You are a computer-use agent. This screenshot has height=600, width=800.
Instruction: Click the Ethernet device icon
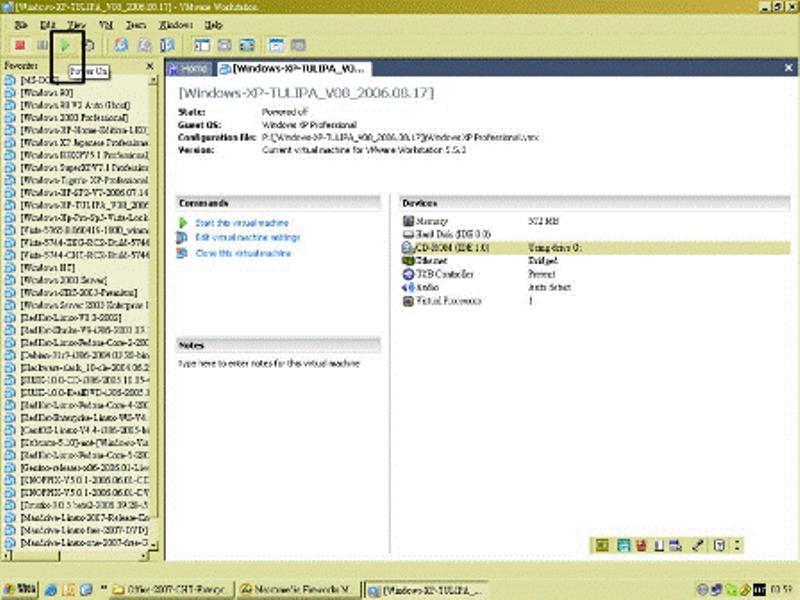tap(408, 261)
